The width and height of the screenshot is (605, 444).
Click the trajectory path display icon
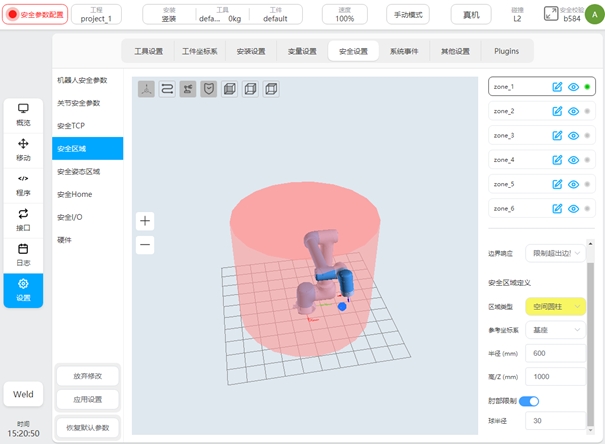pos(167,89)
